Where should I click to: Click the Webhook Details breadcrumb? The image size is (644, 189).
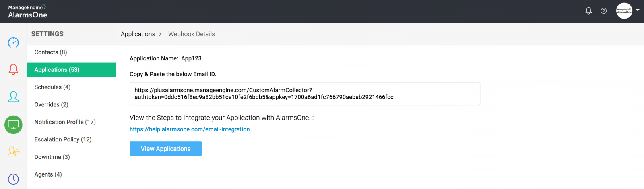pyautogui.click(x=192, y=34)
